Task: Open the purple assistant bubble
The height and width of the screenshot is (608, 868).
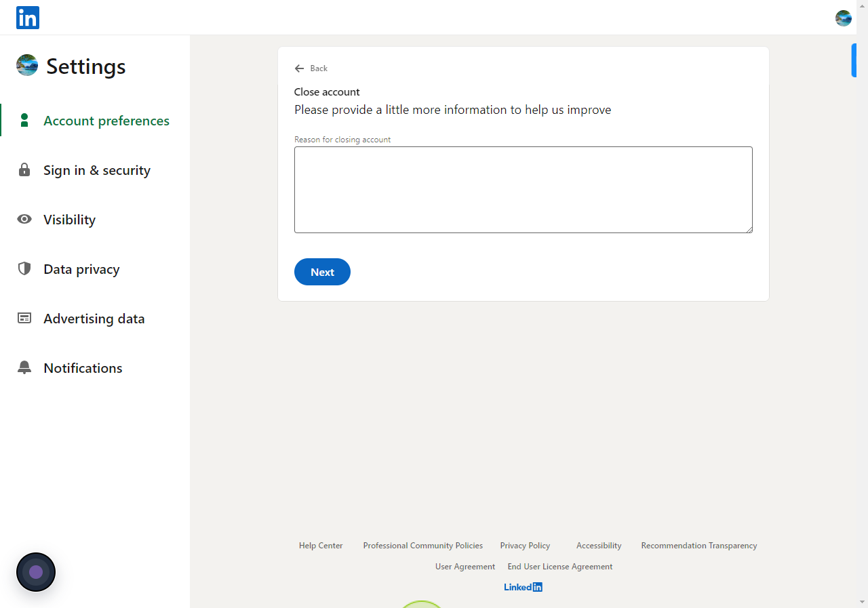Action: [x=36, y=572]
